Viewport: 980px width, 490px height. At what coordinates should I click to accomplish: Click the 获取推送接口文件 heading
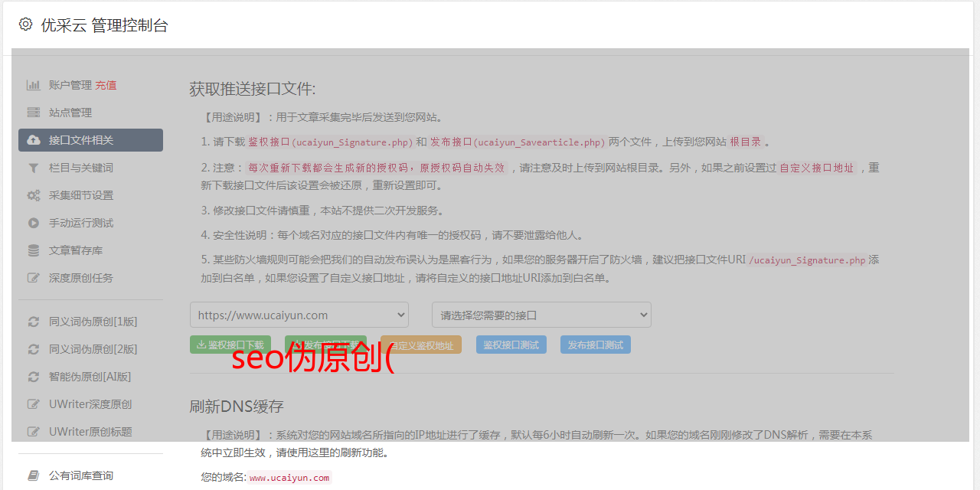[253, 89]
